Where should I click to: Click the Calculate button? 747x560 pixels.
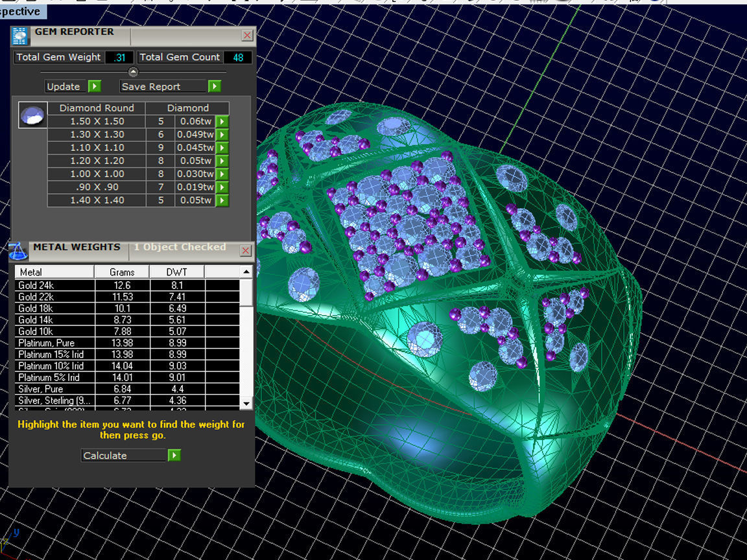click(x=124, y=455)
